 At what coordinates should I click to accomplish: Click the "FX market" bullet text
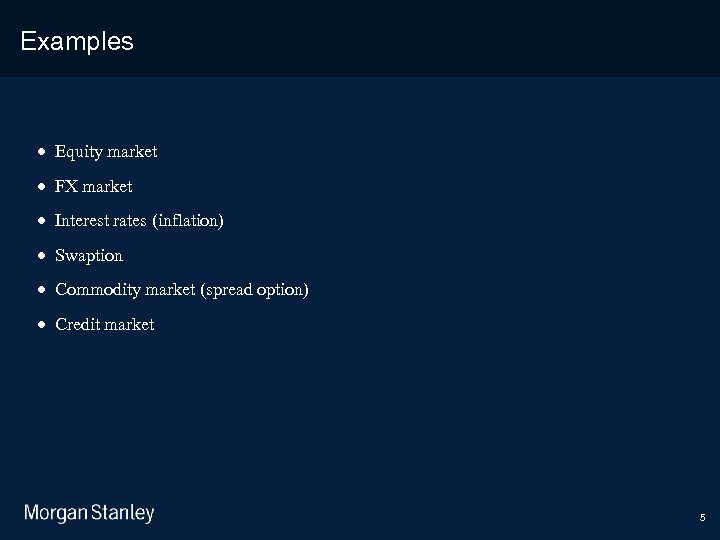(x=94, y=186)
